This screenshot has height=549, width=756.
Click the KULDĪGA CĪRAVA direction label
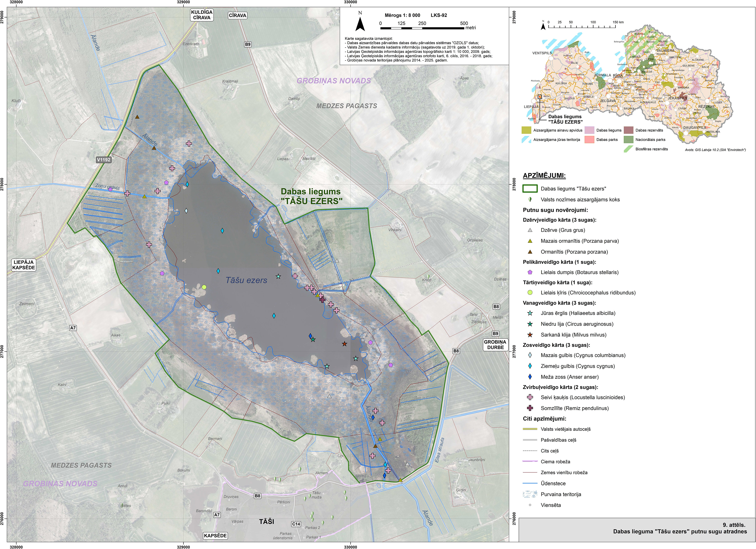click(x=202, y=15)
